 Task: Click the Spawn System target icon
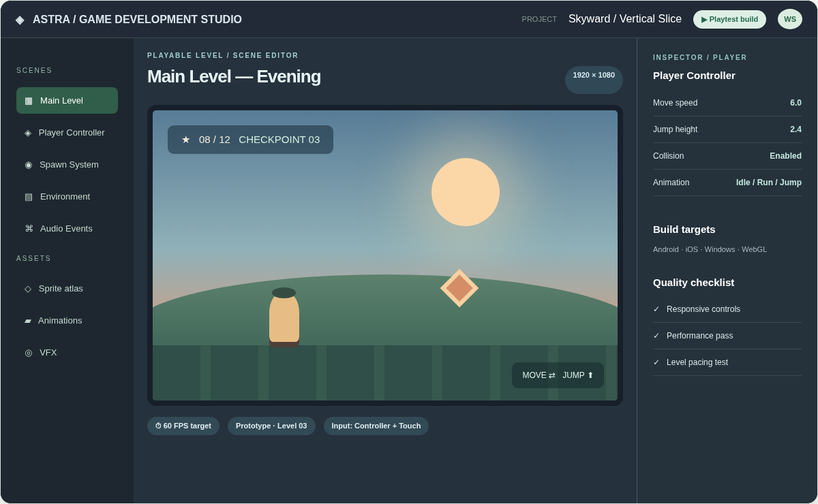point(29,164)
